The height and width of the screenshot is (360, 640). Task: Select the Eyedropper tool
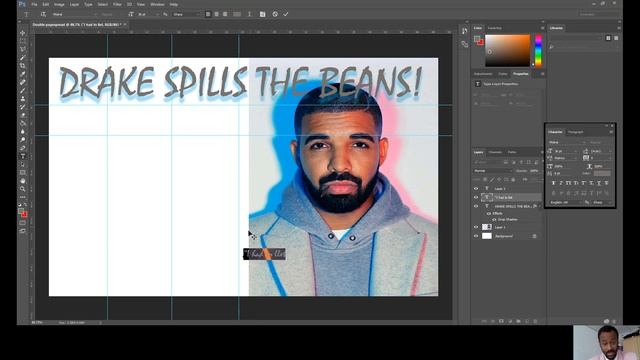pos(22,74)
